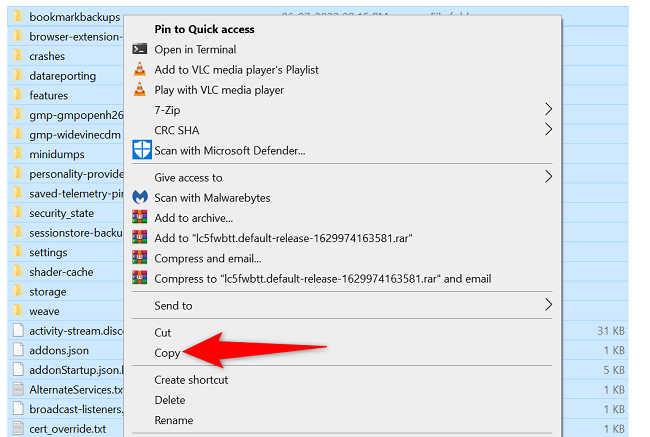This screenshot has width=650, height=437.
Task: Expand the Send to submenu arrow
Action: click(x=548, y=305)
